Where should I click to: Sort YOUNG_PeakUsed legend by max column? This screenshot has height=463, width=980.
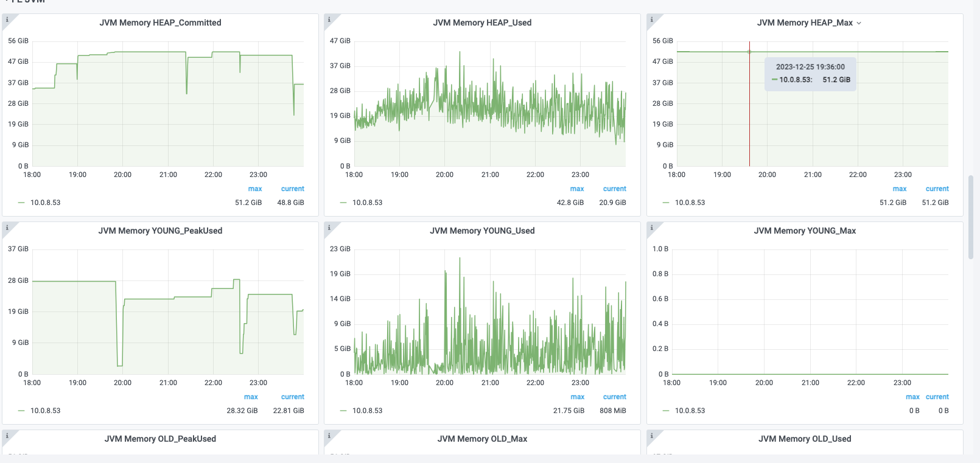coord(251,397)
